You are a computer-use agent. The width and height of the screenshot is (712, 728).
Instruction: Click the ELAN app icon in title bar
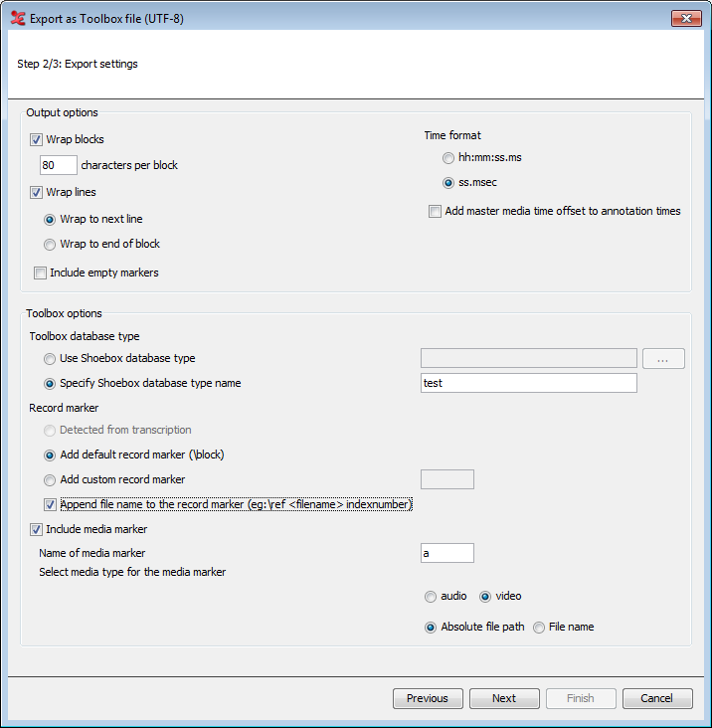pos(17,18)
